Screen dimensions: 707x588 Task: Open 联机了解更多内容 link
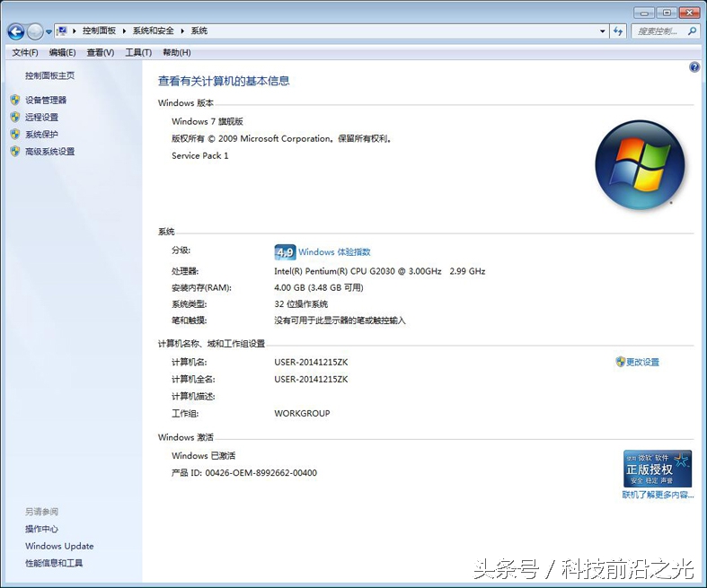coord(658,495)
